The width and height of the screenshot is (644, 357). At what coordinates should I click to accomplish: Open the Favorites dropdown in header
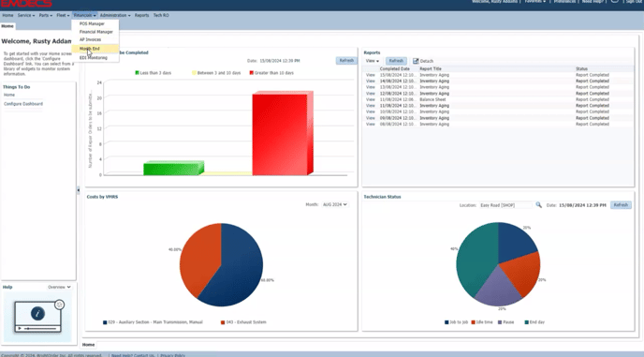tap(535, 2)
